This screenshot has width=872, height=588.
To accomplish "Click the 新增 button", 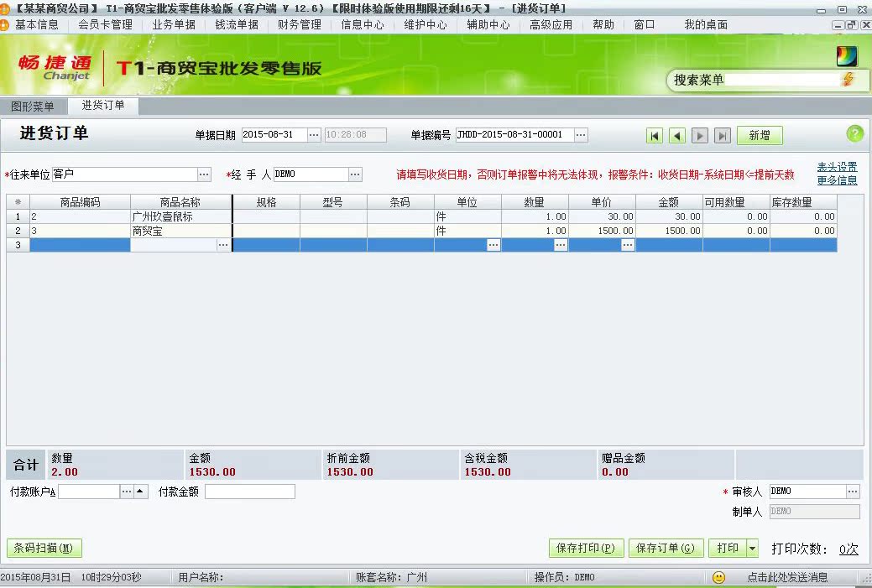I will (760, 135).
